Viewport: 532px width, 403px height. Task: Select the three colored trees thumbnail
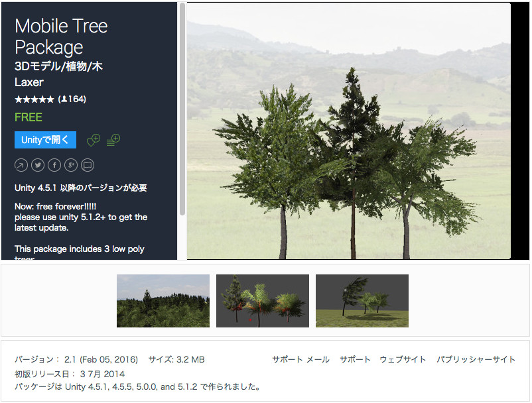pyautogui.click(x=263, y=301)
